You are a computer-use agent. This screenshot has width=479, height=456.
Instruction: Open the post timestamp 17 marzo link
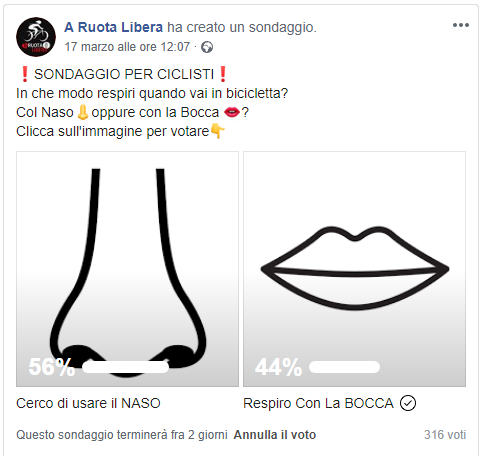click(x=127, y=47)
